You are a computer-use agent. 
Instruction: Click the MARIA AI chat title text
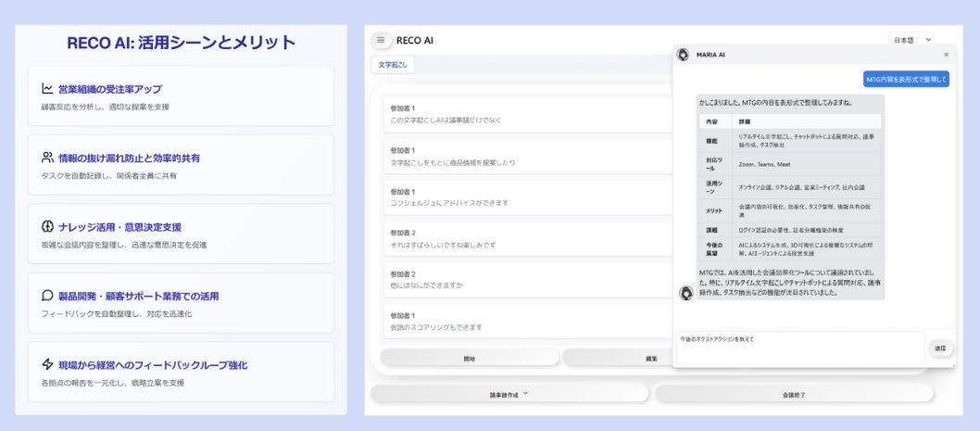(x=710, y=55)
